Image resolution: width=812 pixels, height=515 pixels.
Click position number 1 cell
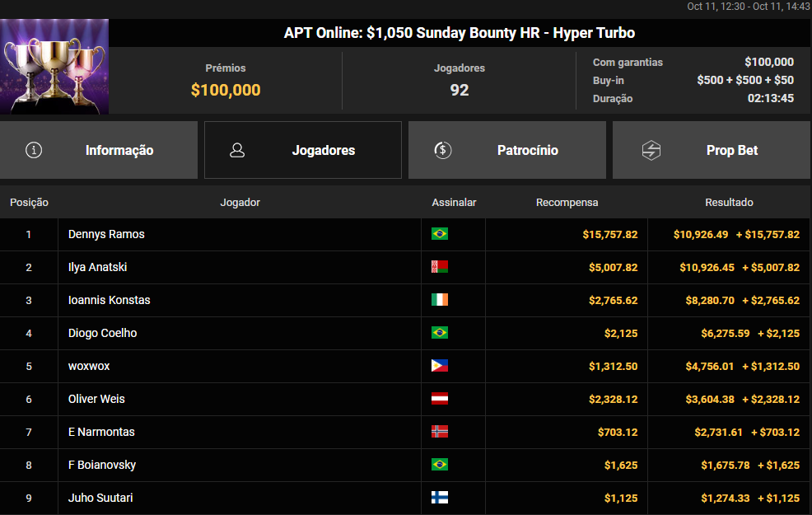[x=29, y=235]
